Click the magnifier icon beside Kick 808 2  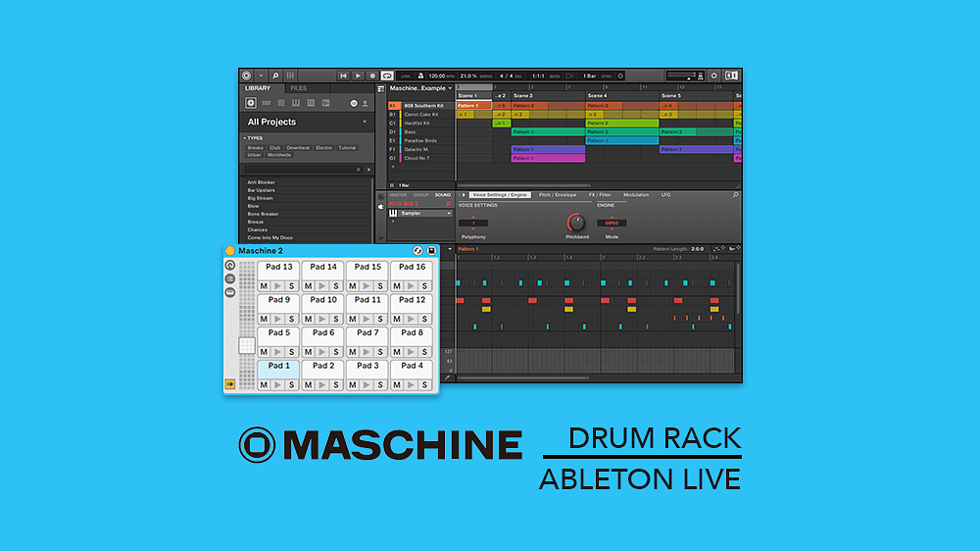448,204
